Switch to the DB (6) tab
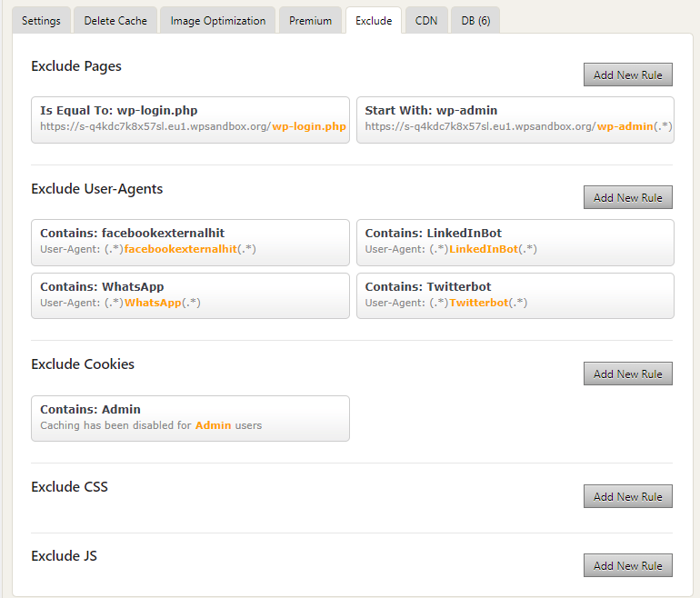Viewport: 700px width, 598px height. tap(475, 21)
